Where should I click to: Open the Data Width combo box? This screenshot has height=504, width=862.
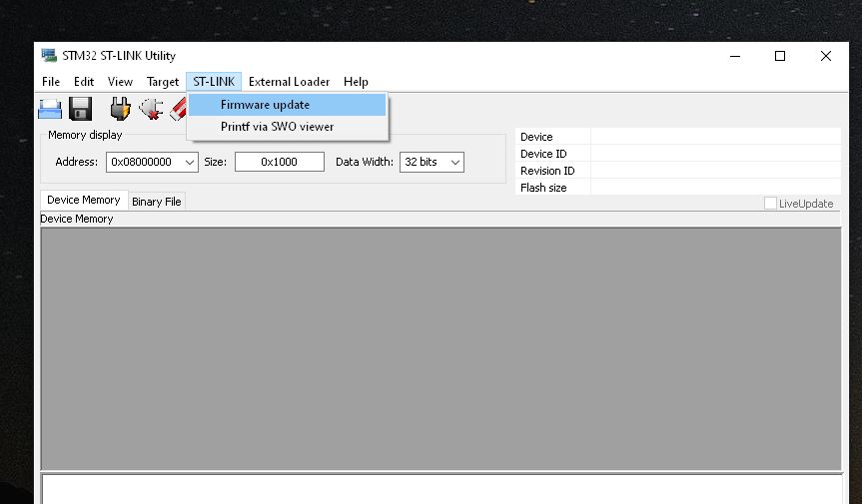(x=454, y=162)
